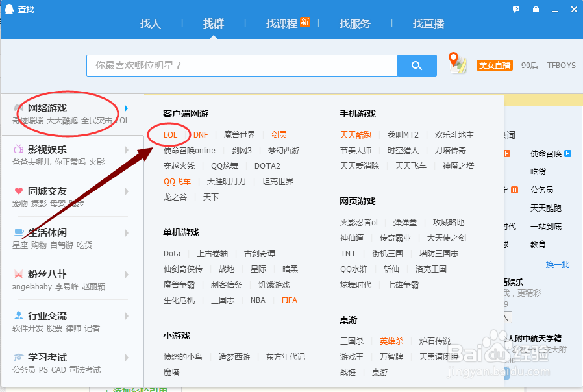Choose 炉石传说 board game
583x392 pixels.
click(434, 341)
